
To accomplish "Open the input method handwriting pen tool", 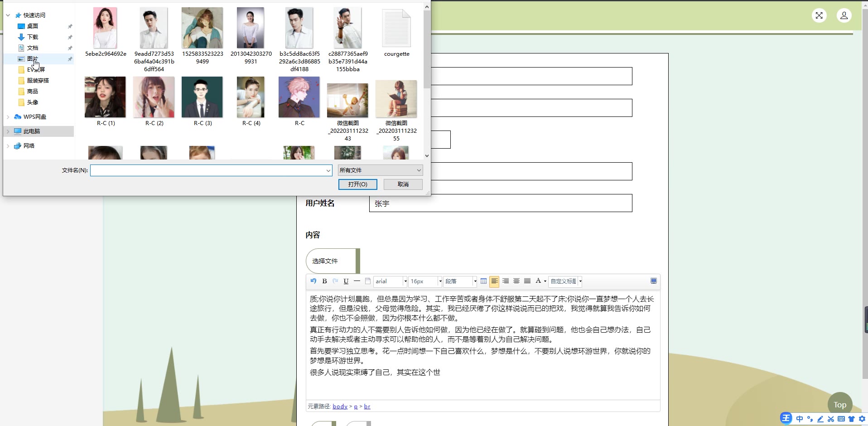I will pyautogui.click(x=820, y=419).
